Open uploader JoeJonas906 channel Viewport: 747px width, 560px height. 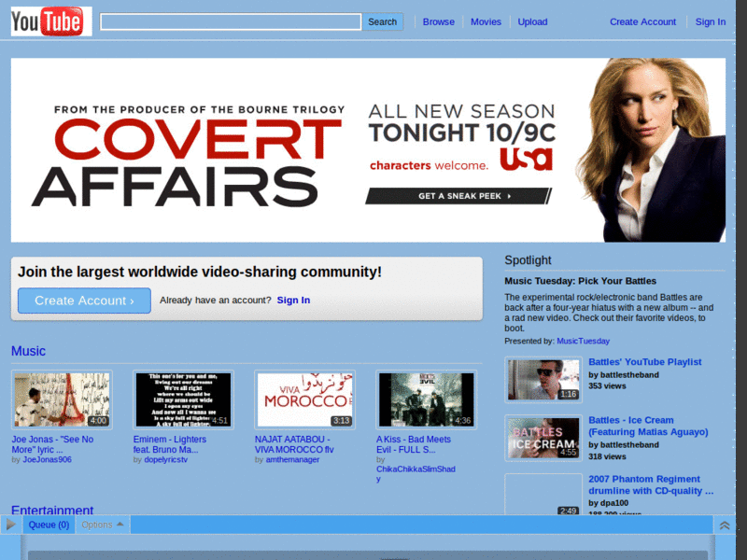[48, 459]
